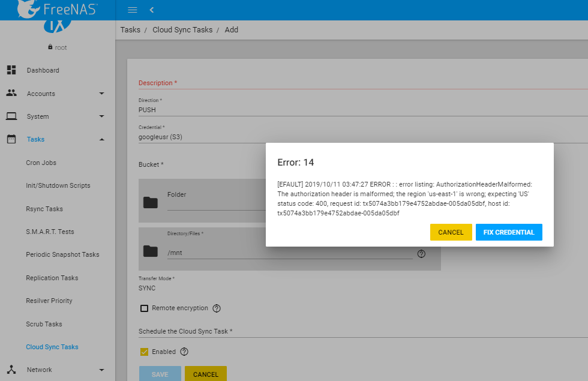Click the FIX CREDENTIAL button
This screenshot has height=381, width=588.
pyautogui.click(x=509, y=232)
